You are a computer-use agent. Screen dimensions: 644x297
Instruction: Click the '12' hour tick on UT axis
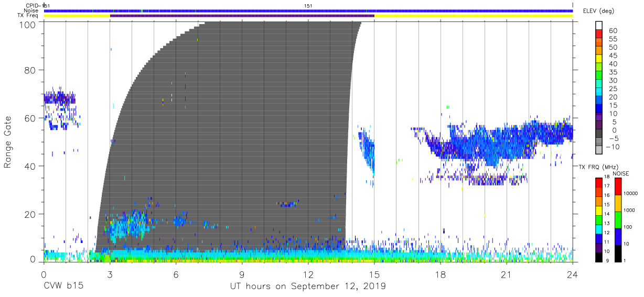pyautogui.click(x=308, y=274)
